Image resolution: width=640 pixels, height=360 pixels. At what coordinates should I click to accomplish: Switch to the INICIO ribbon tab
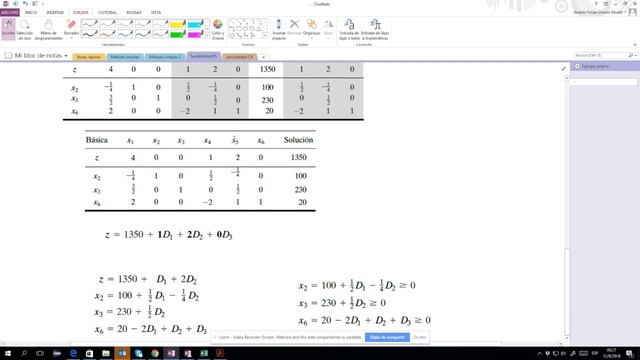point(31,13)
